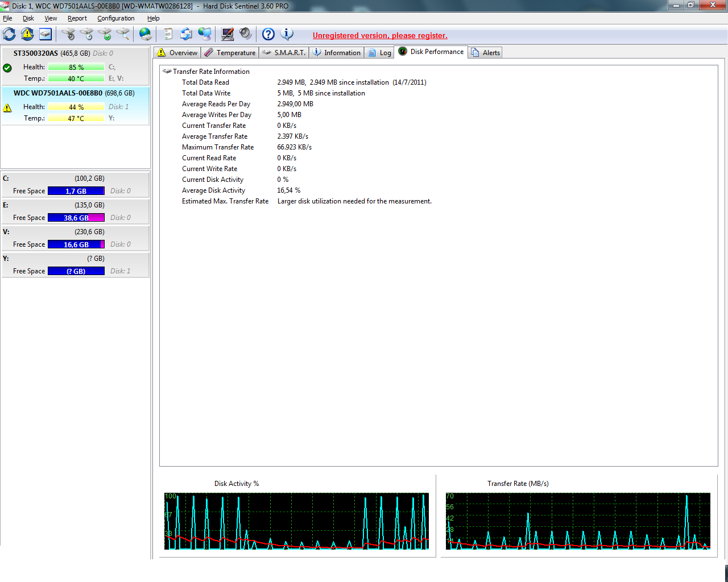Click the Total Data Write row label
The height and width of the screenshot is (582, 728).
click(x=206, y=93)
